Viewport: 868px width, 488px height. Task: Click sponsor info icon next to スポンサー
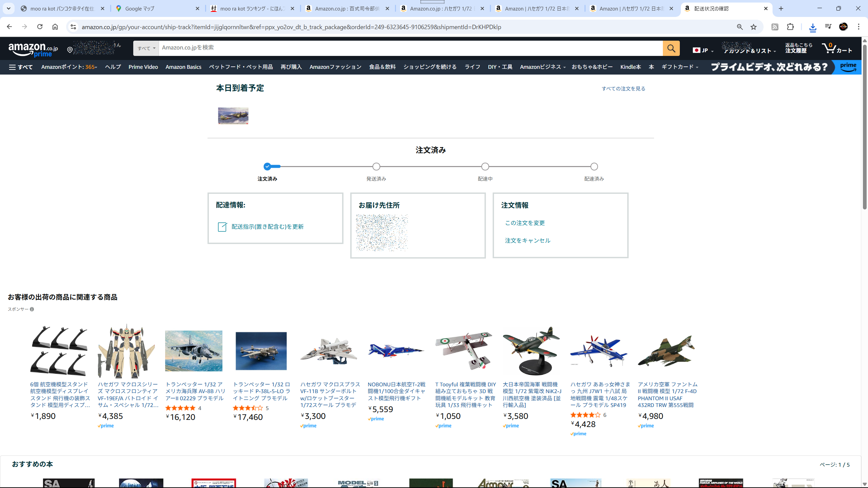[x=32, y=309]
